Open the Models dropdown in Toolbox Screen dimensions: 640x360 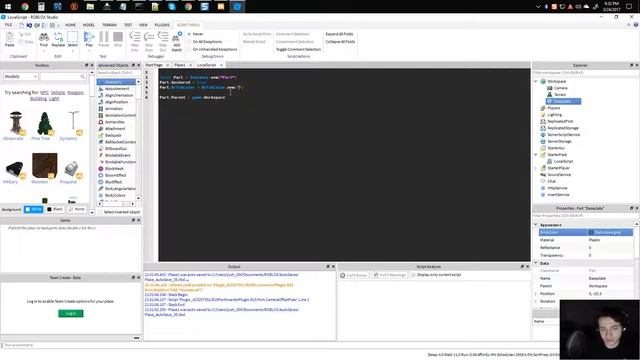coord(20,76)
